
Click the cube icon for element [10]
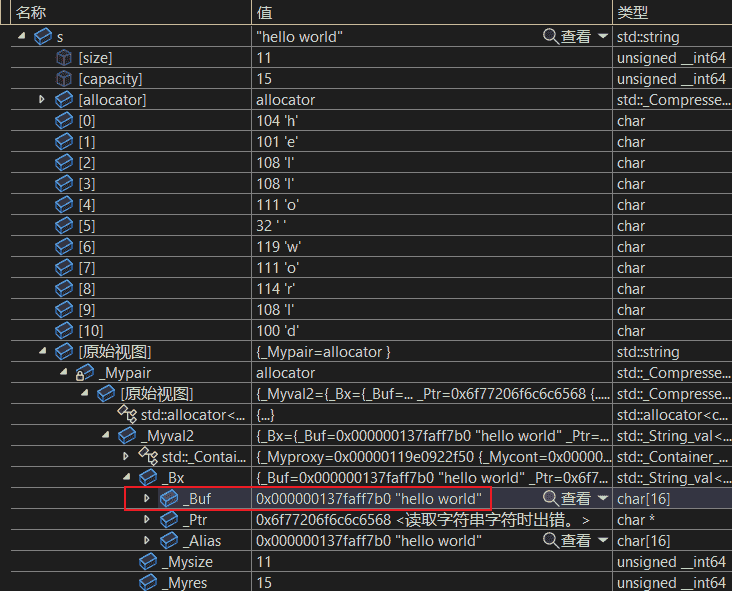[64, 331]
